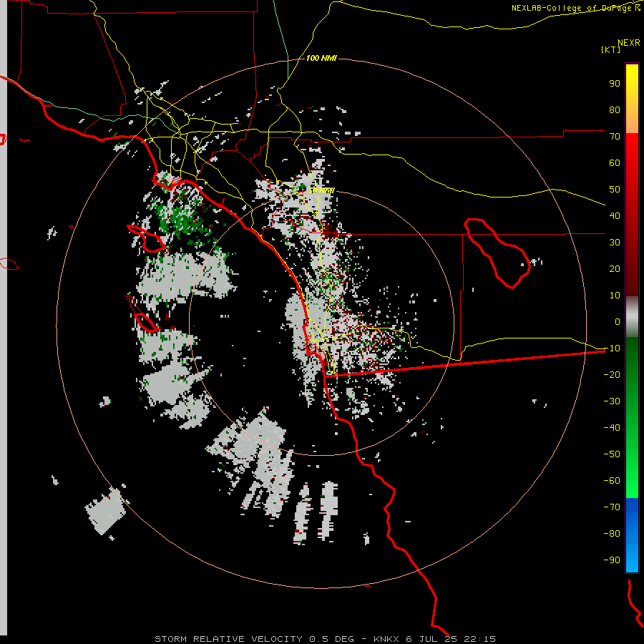The width and height of the screenshot is (644, 644).
Task: Click the 90 kt value on the scale
Action: pyautogui.click(x=615, y=84)
